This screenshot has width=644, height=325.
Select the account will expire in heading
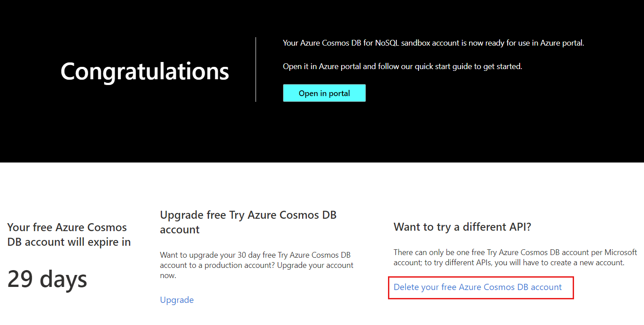69,235
